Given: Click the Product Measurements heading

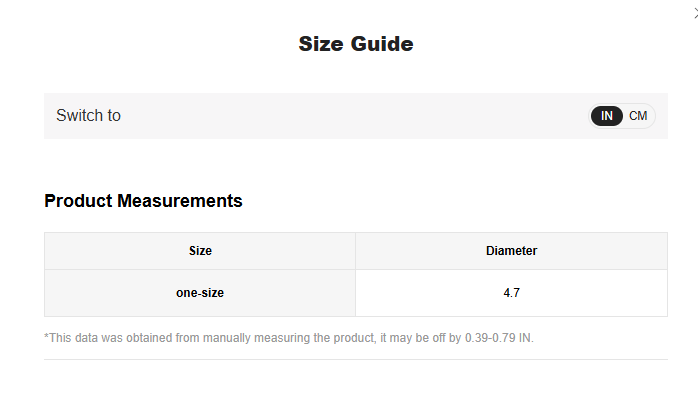Looking at the screenshot, I should 143,201.
